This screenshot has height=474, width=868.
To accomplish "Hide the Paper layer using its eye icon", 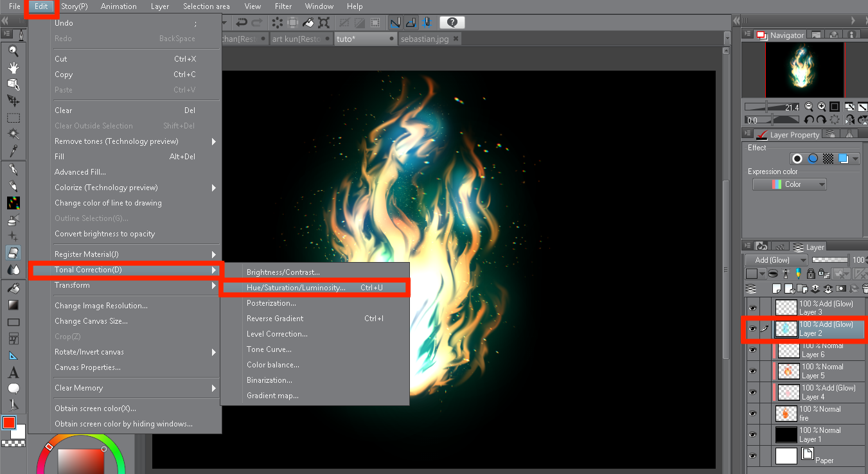I will 752,456.
